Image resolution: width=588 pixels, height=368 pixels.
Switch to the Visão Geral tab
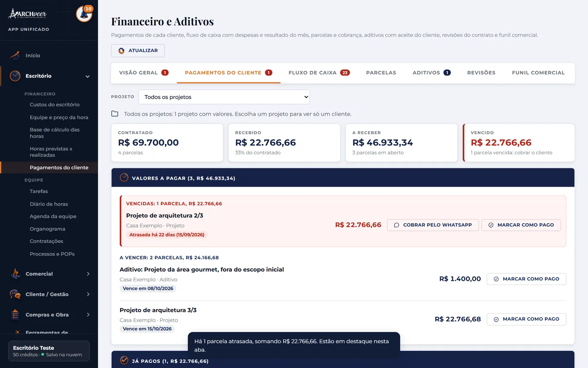click(144, 73)
